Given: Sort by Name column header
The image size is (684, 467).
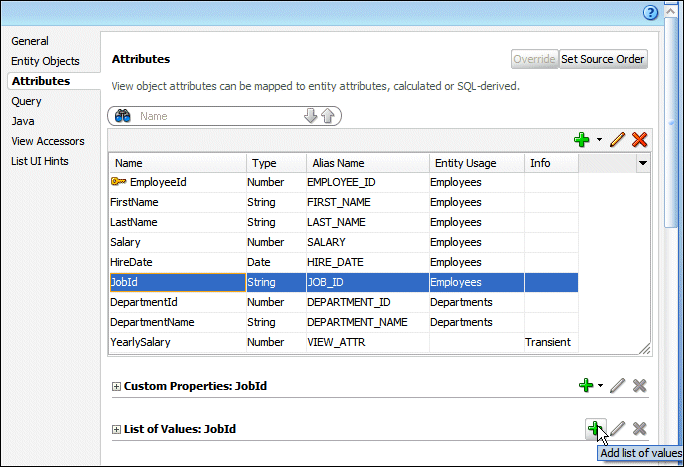Looking at the screenshot, I should tap(177, 163).
